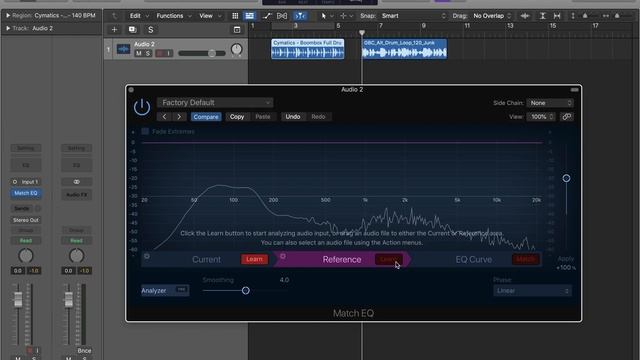Click the horizontal auto zoom icon
The height and width of the screenshot is (360, 640).
(x=557, y=16)
